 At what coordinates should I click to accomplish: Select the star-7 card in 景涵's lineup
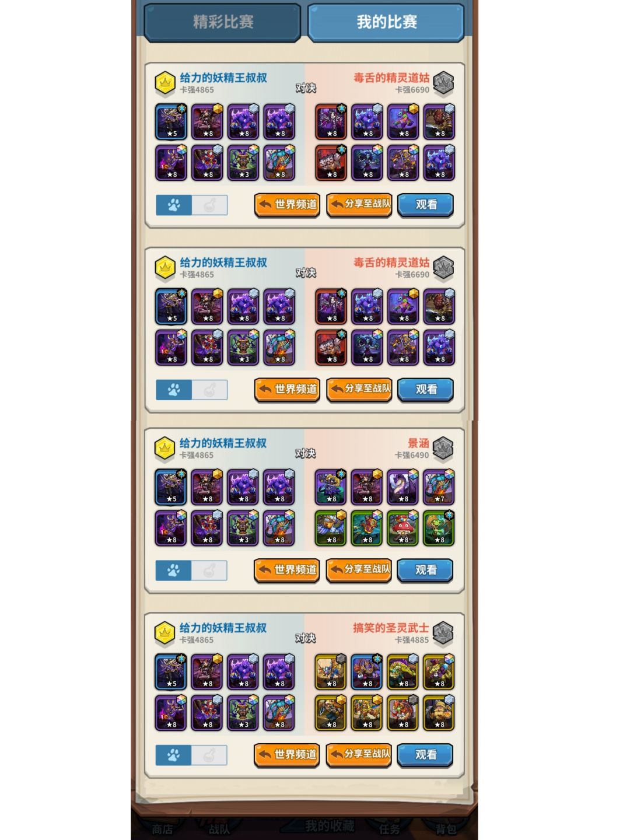tap(439, 488)
